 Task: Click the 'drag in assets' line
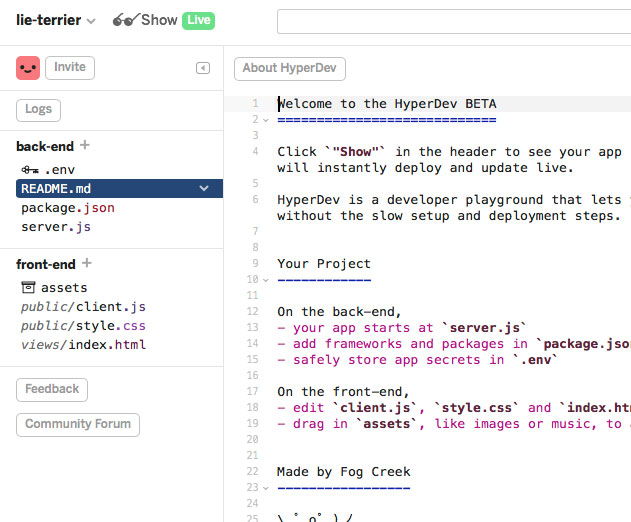tap(454, 424)
